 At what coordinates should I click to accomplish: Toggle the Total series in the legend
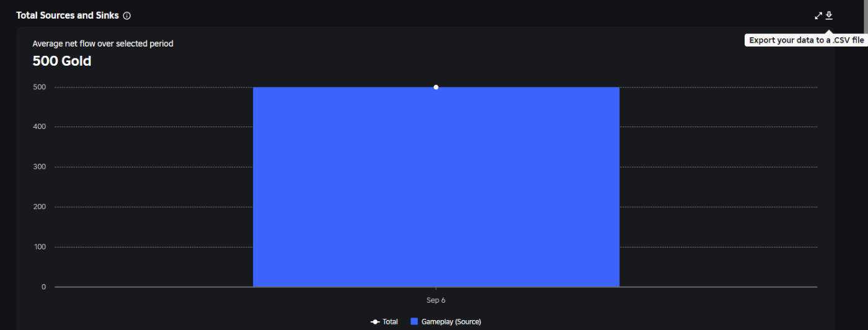[x=384, y=322]
